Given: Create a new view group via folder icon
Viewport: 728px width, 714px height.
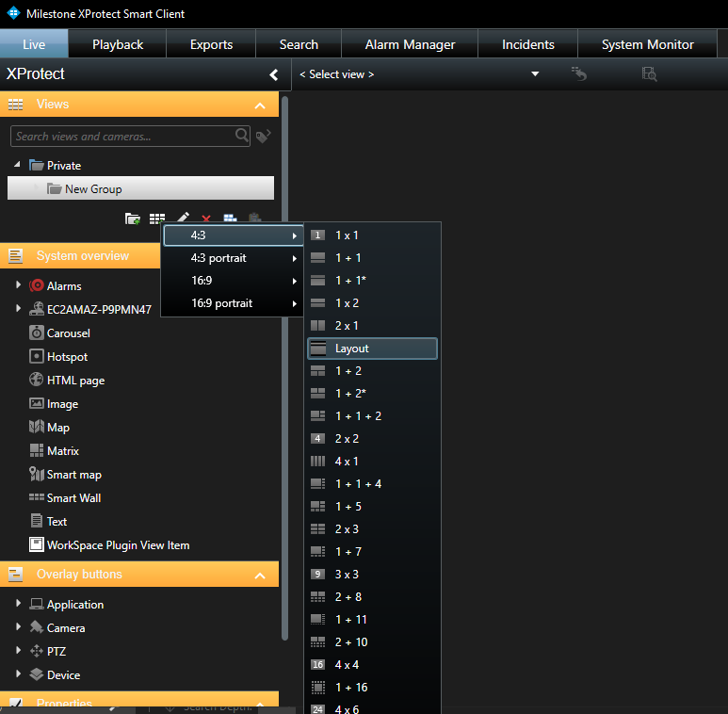Looking at the screenshot, I should [x=133, y=219].
